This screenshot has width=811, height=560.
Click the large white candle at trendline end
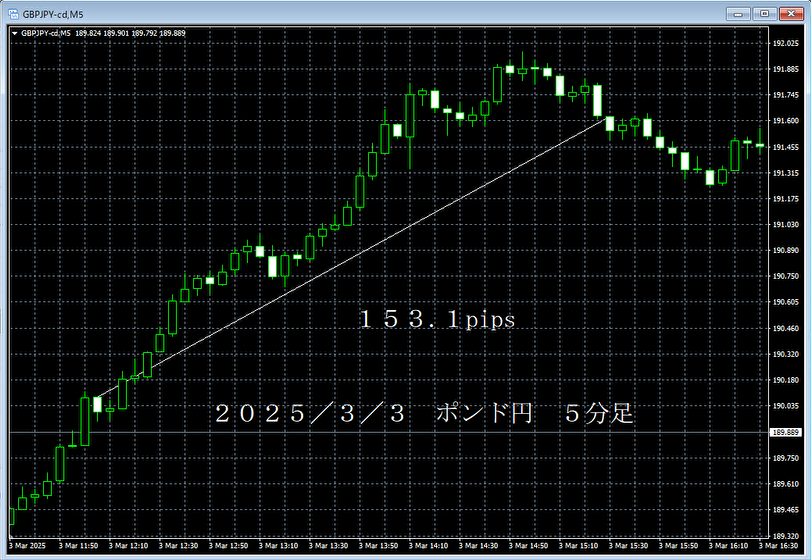(x=597, y=100)
